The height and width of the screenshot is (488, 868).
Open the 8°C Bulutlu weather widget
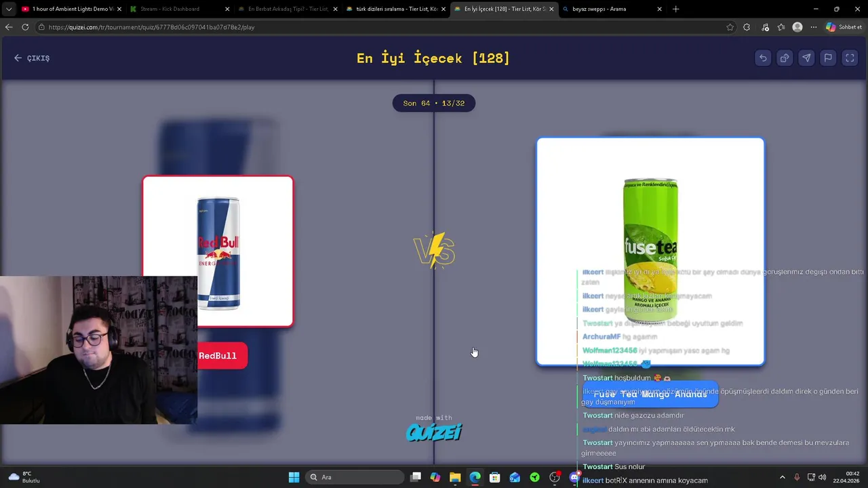[x=24, y=477]
